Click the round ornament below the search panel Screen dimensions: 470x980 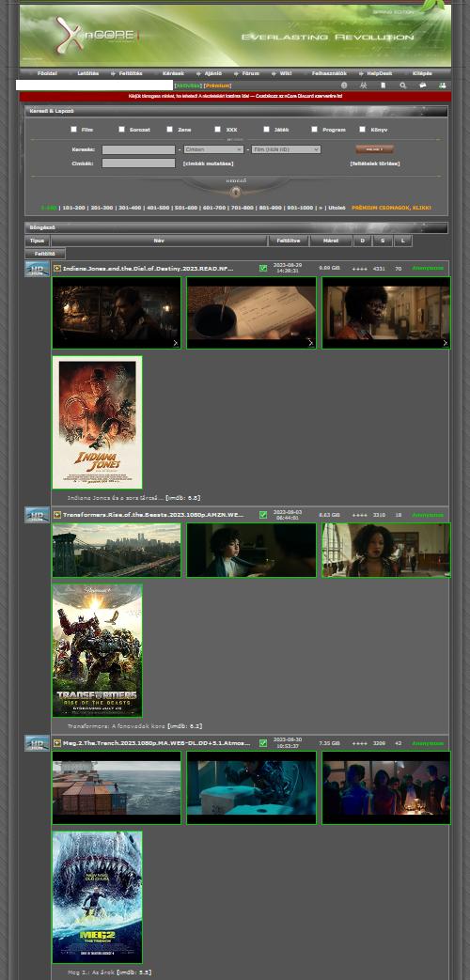coord(236,192)
